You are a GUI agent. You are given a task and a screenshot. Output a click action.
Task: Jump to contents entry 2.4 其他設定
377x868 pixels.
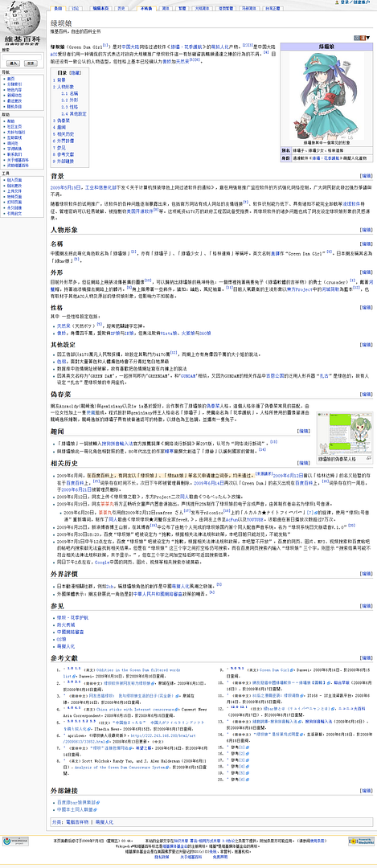tap(74, 113)
